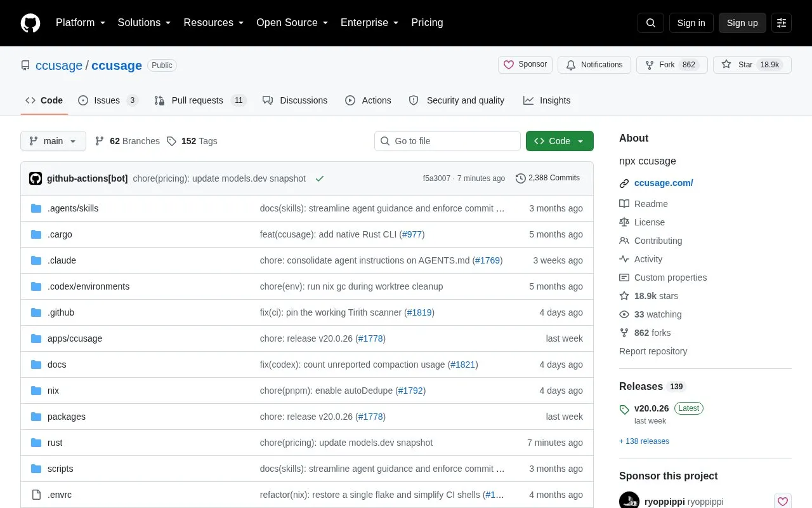Click the link icon beside ccusage.com
The image size is (812, 508).
[x=624, y=184]
